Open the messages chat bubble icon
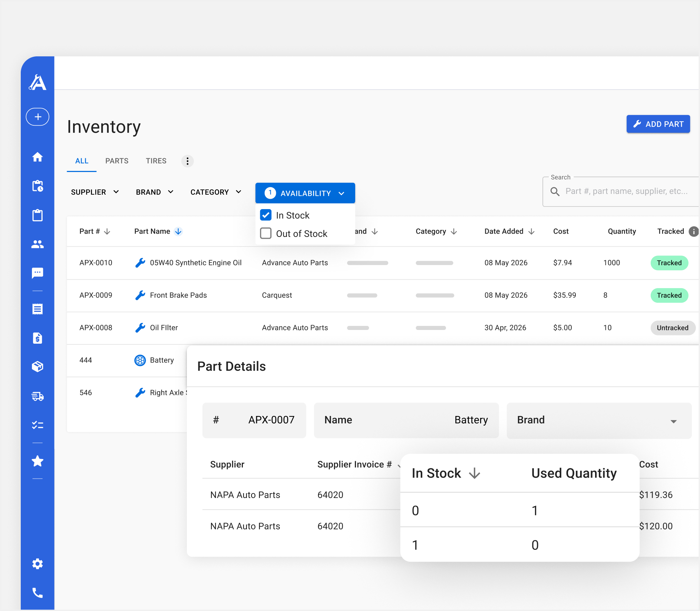The width and height of the screenshot is (700, 611). (37, 273)
